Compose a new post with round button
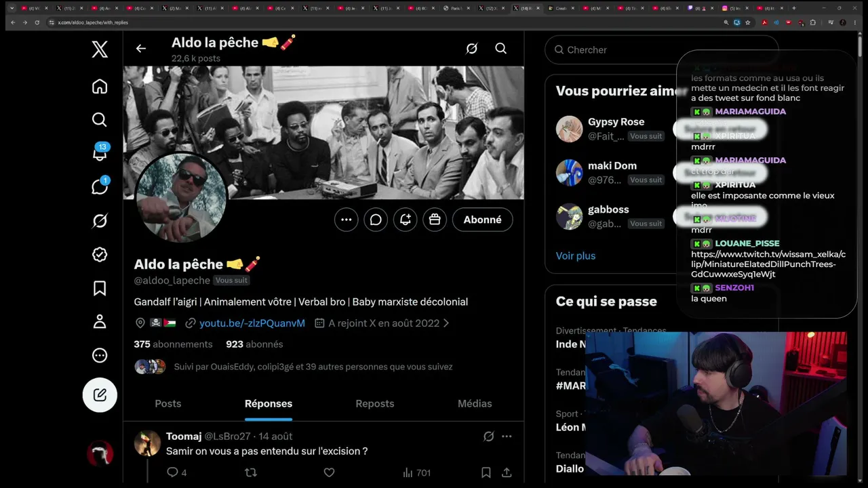Screen dimensions: 868x488 100,395
